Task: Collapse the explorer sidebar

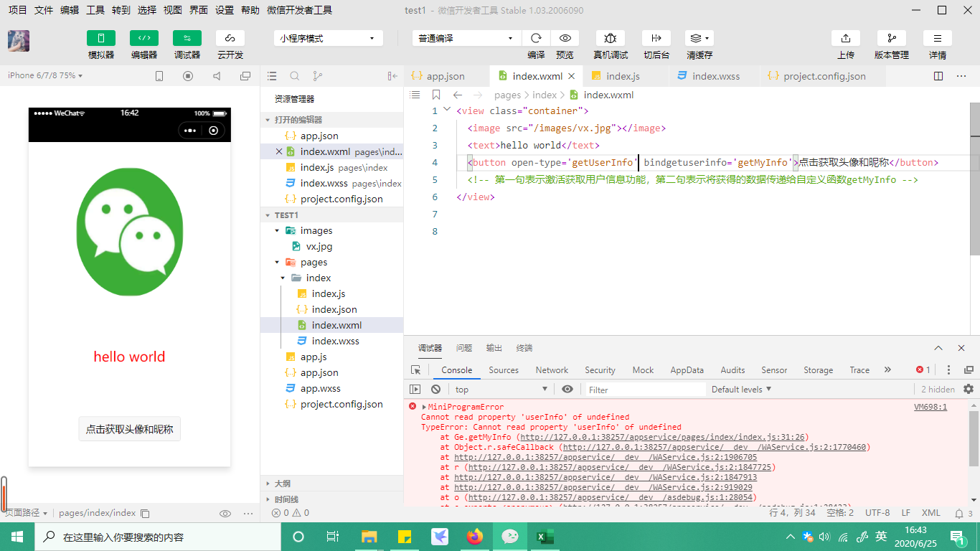Action: 392,76
